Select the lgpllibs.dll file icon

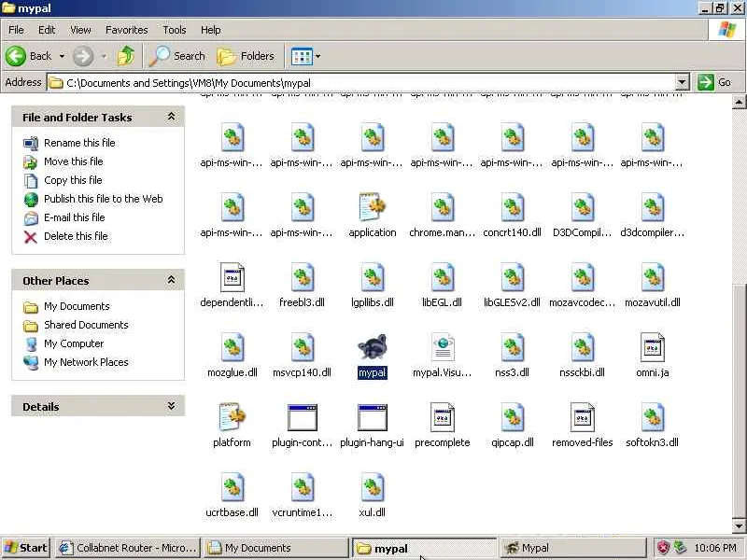tap(372, 277)
